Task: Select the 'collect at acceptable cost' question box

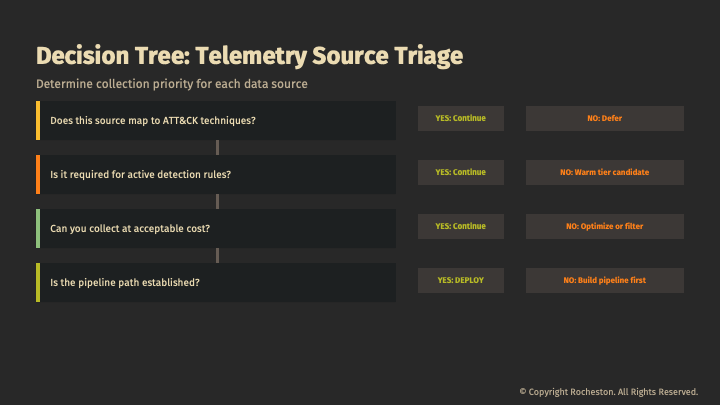Action: pos(217,228)
